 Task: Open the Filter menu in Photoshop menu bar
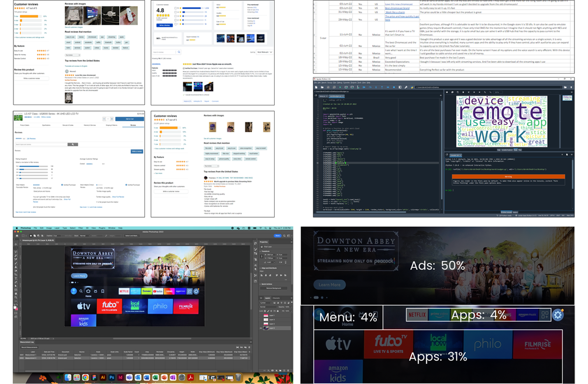coord(81,228)
